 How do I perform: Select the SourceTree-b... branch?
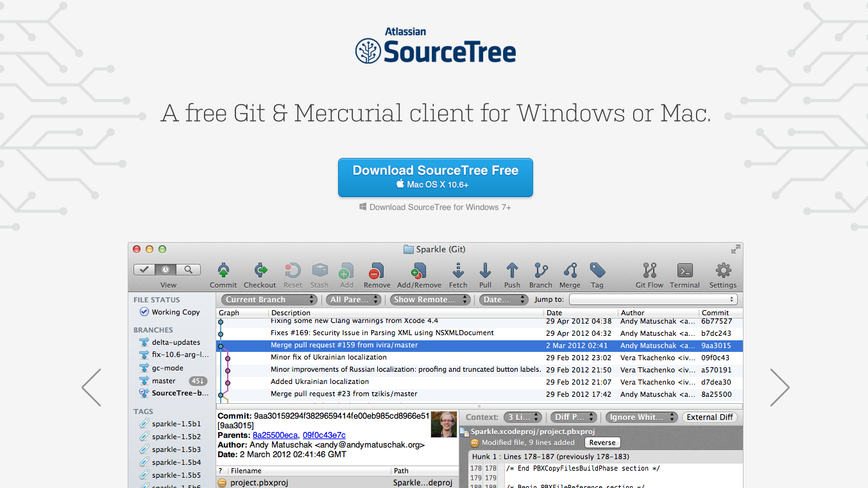point(174,393)
